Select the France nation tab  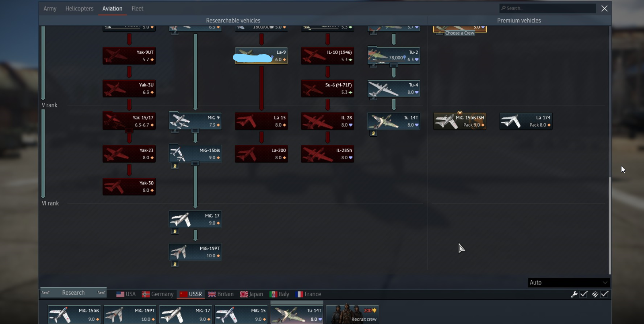(308, 294)
